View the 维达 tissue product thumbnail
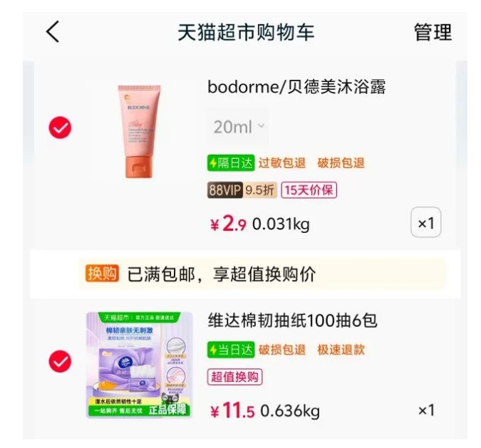Image resolution: width=481 pixels, height=448 pixels. (139, 365)
